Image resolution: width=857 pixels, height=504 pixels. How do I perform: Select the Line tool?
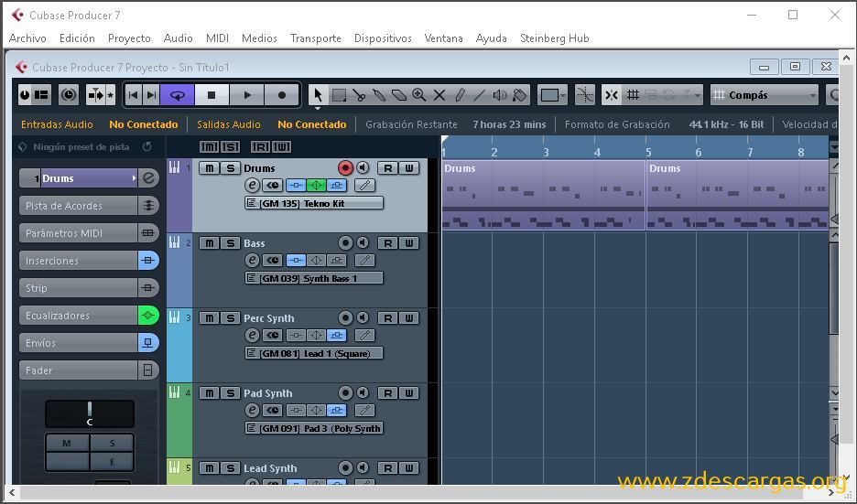pyautogui.click(x=480, y=95)
